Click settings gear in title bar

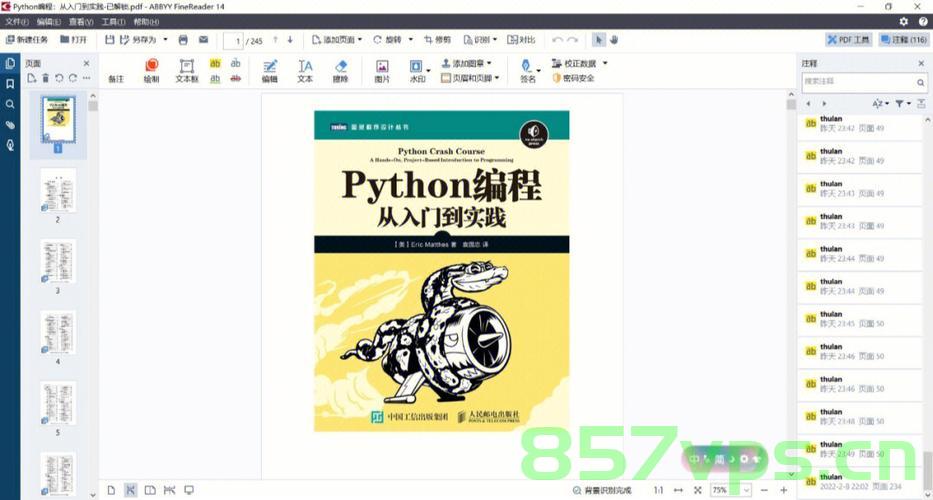point(904,21)
